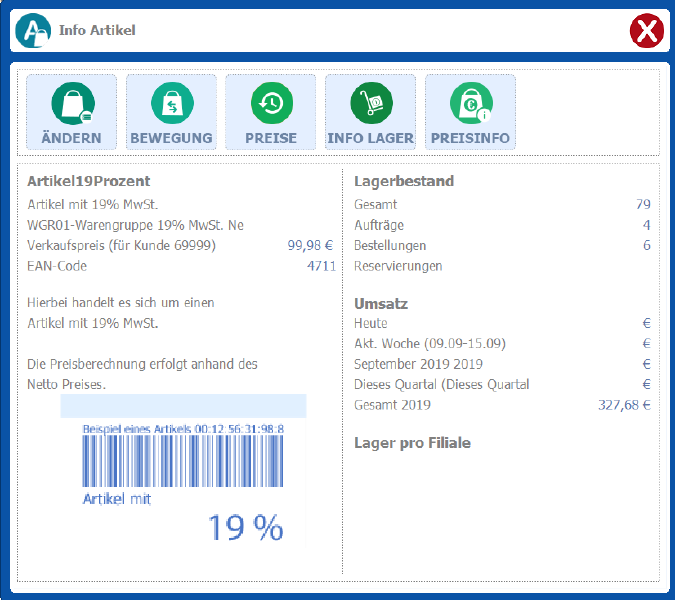Click the Bestellungen count 6
Image resolution: width=675 pixels, height=600 pixels.
[646, 246]
